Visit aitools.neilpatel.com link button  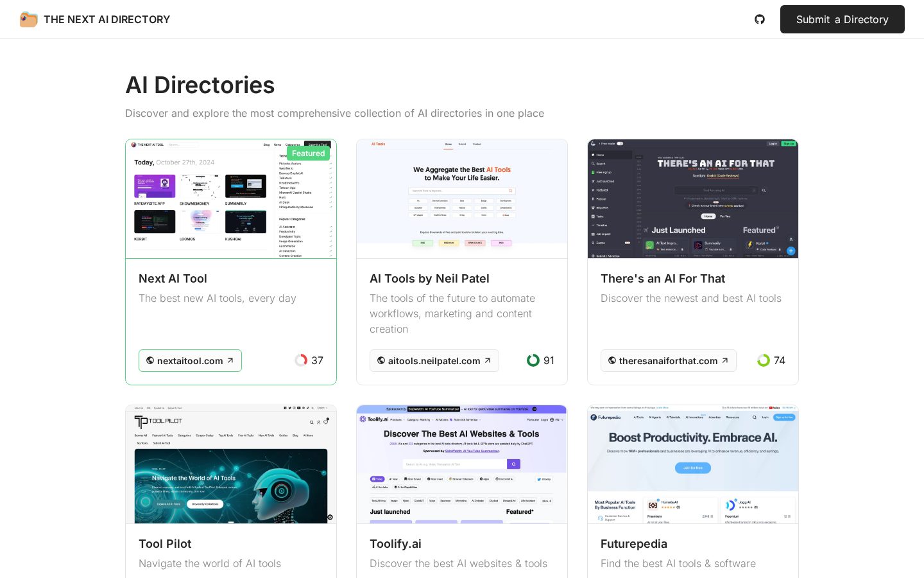pos(434,361)
